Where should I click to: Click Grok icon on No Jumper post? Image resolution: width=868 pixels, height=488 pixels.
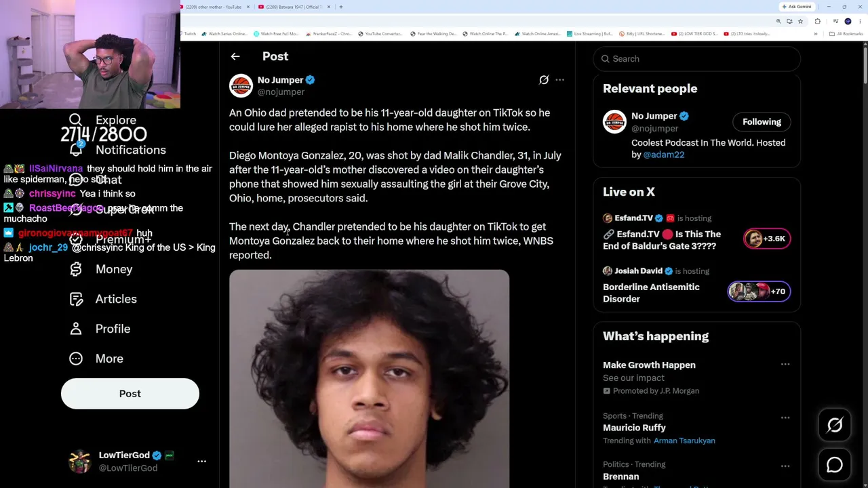(x=544, y=80)
